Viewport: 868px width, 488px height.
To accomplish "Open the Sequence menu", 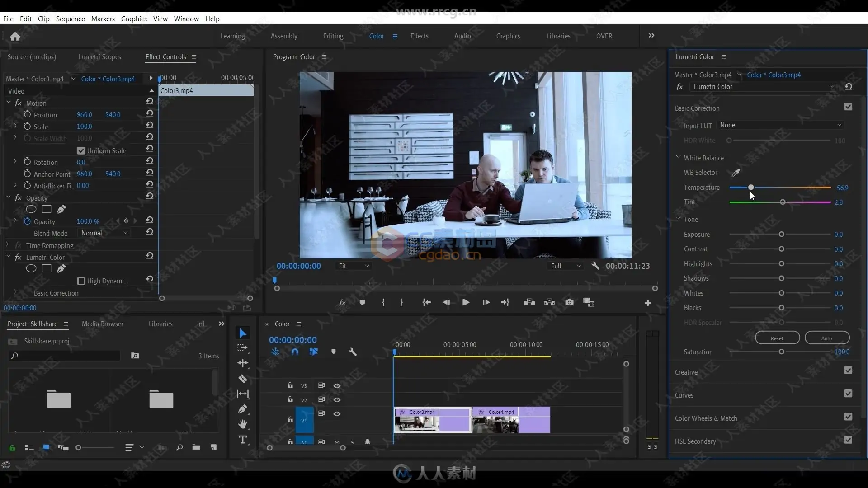I will point(70,19).
